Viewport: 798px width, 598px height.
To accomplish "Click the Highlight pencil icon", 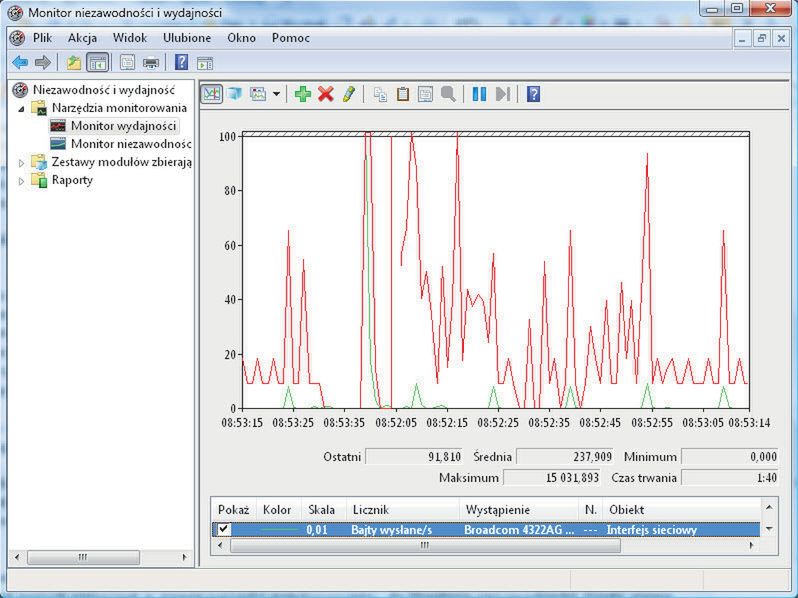I will [348, 94].
